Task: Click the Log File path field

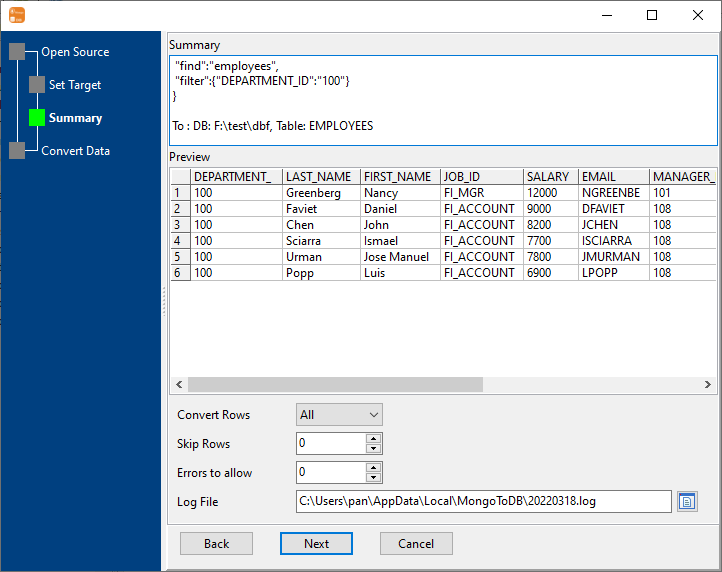Action: click(483, 501)
